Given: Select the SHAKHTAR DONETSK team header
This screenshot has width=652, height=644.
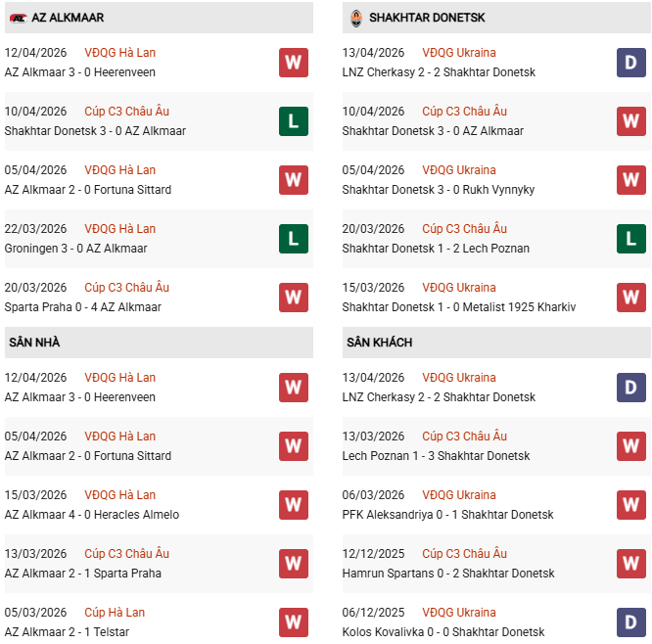Looking at the screenshot, I should [x=427, y=18].
